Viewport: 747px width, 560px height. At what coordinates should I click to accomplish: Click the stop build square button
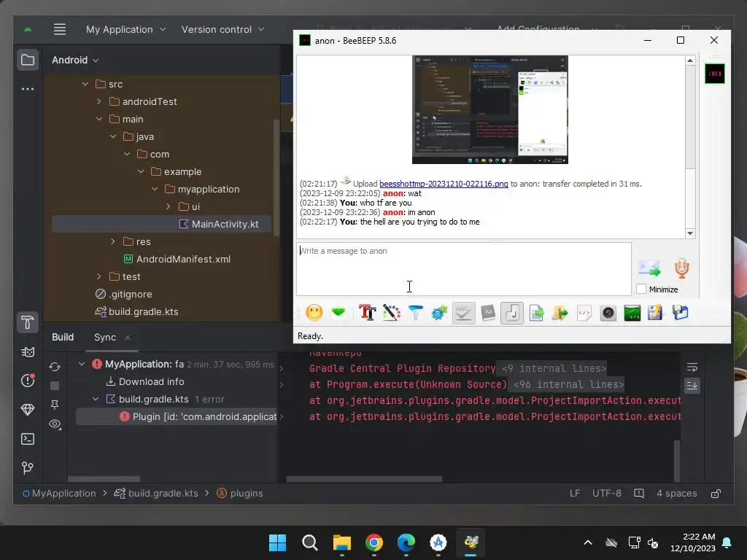click(55, 386)
